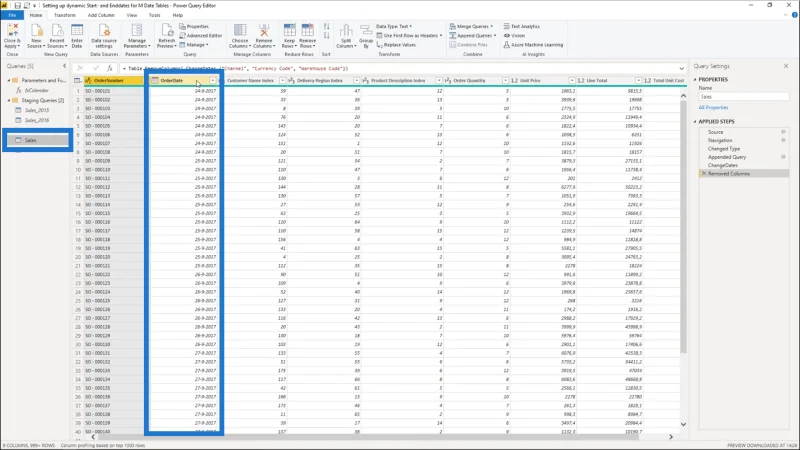Click the gear on the Source step
This screenshot has width=800, height=450.
783,132
